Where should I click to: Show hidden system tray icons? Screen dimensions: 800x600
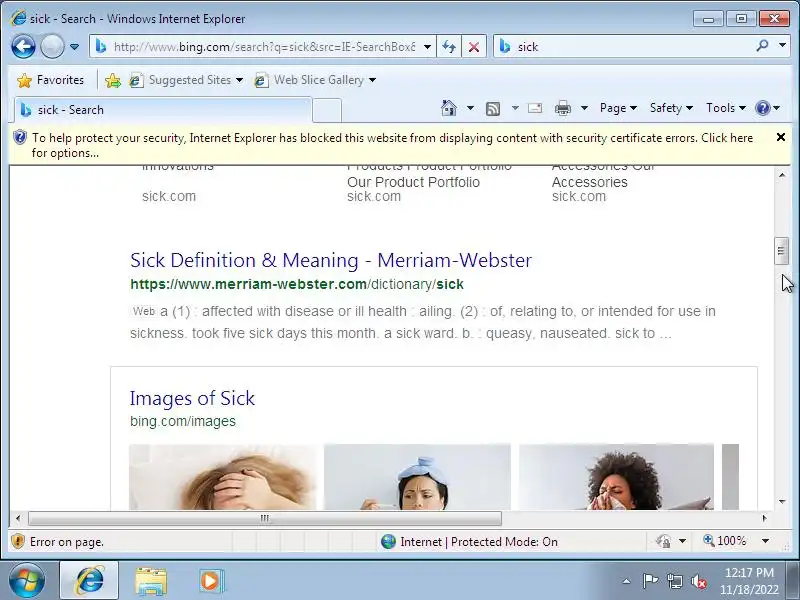[627, 581]
